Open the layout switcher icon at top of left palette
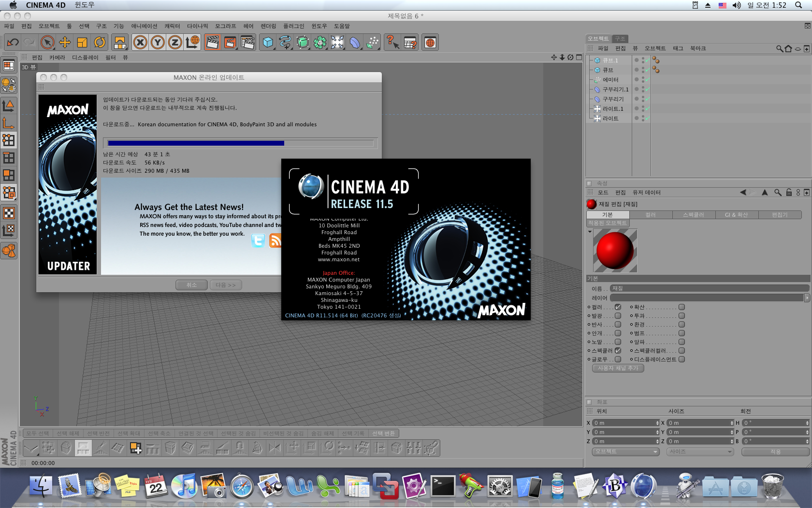 pos(9,65)
